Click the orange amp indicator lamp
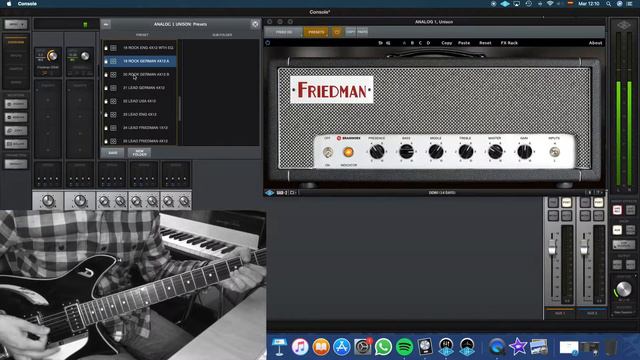640x360 pixels. click(x=348, y=152)
